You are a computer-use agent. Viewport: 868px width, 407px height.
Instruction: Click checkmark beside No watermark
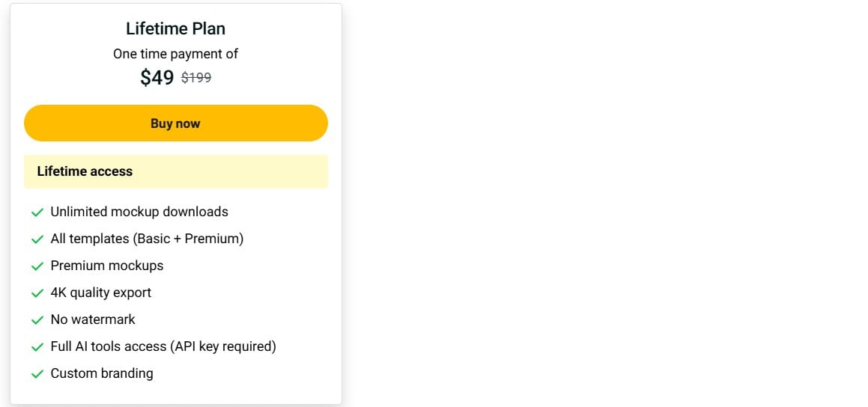click(37, 320)
